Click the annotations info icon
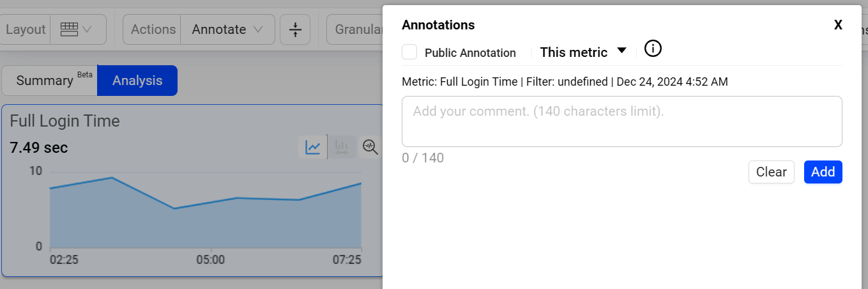The width and height of the screenshot is (868, 289). (653, 49)
